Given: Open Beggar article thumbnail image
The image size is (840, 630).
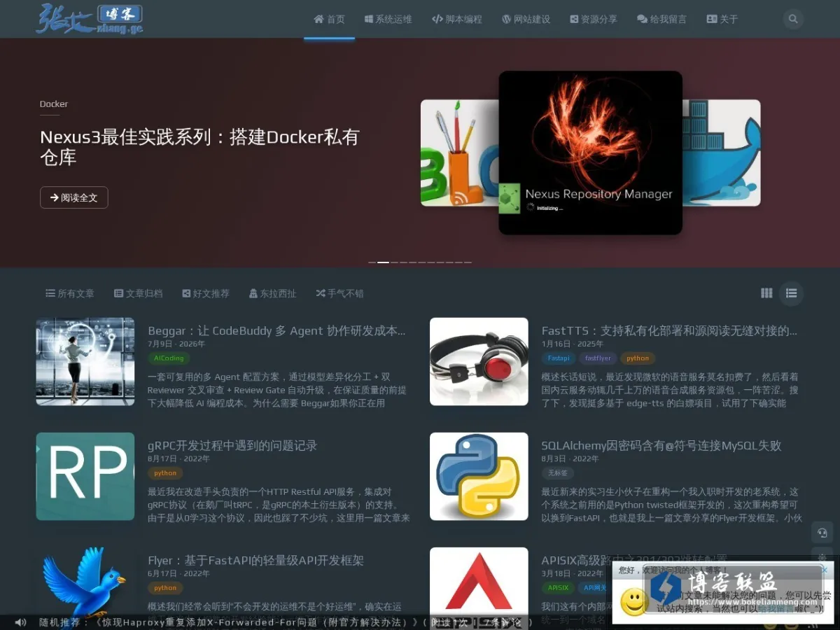Looking at the screenshot, I should (x=85, y=362).
